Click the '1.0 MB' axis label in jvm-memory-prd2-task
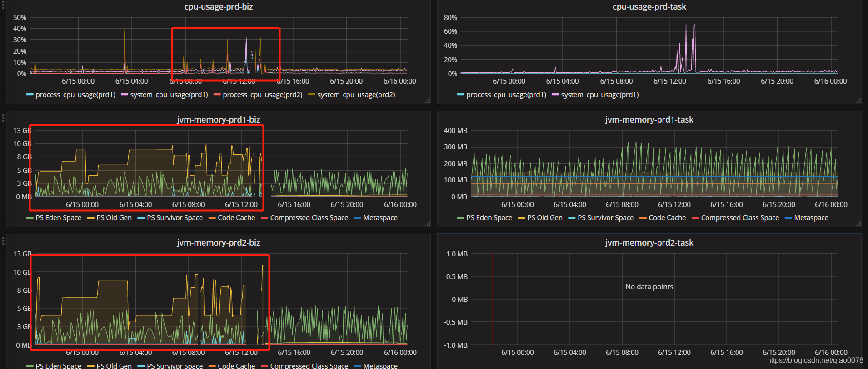This screenshot has height=369, width=868. (457, 254)
